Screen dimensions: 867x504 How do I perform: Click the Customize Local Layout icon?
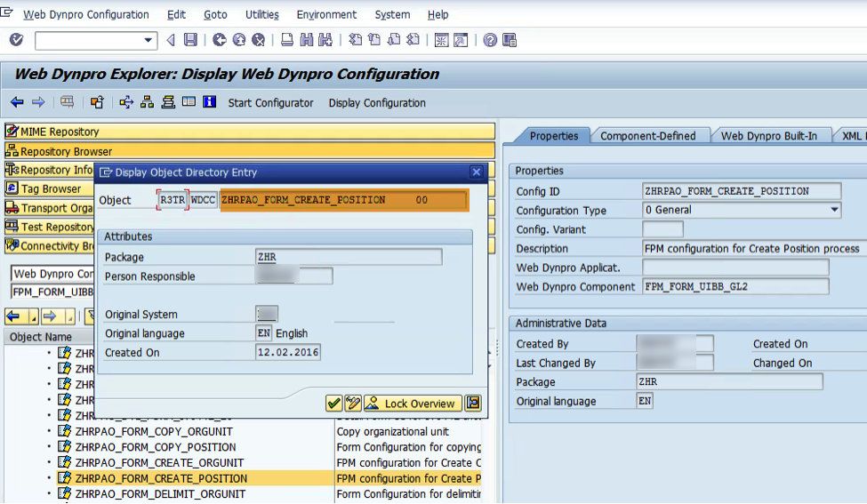point(510,40)
